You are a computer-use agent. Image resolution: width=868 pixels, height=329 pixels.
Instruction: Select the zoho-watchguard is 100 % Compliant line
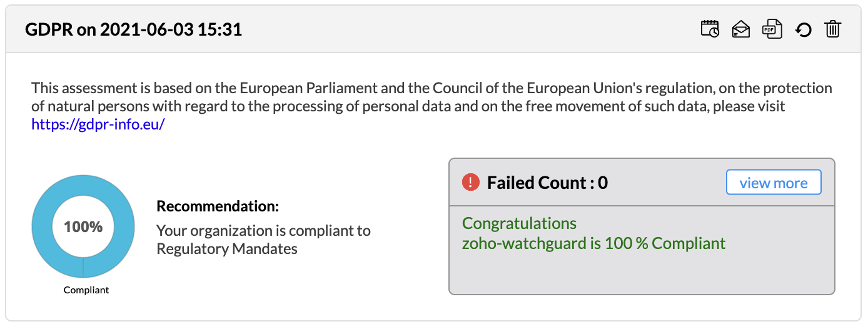point(593,243)
